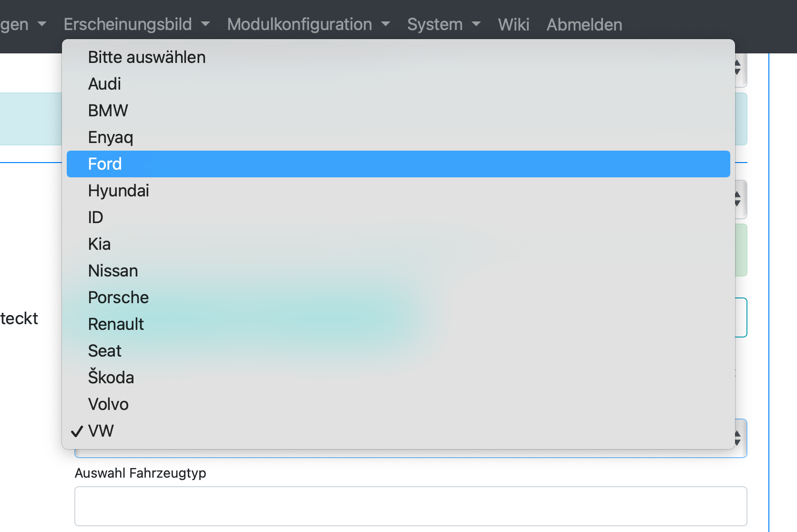
Task: Select Ford from the dropdown list
Action: click(105, 164)
